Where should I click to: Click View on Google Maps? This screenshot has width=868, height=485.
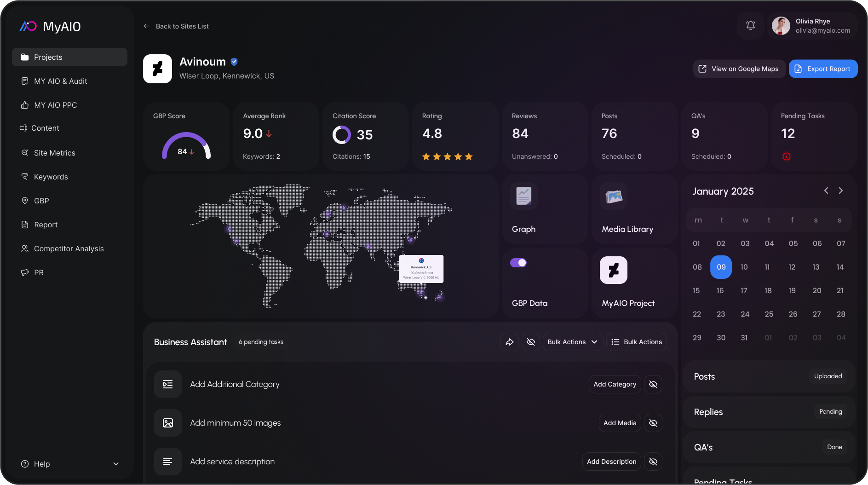point(739,69)
